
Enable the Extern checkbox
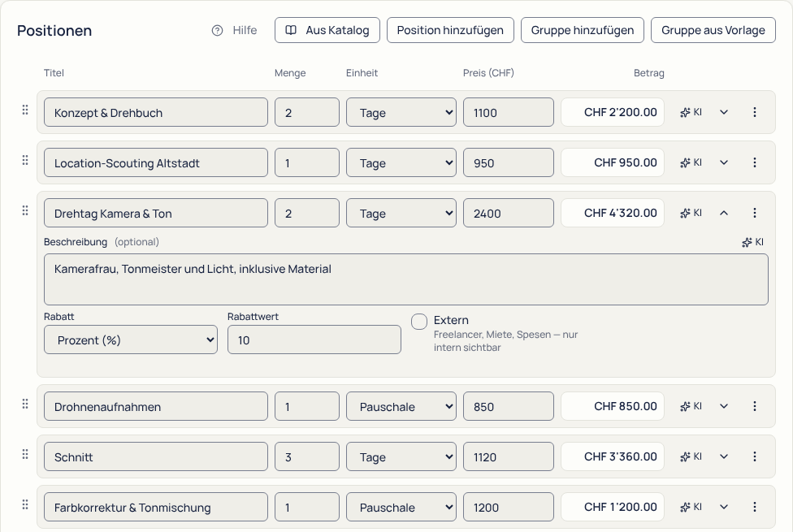coord(419,321)
